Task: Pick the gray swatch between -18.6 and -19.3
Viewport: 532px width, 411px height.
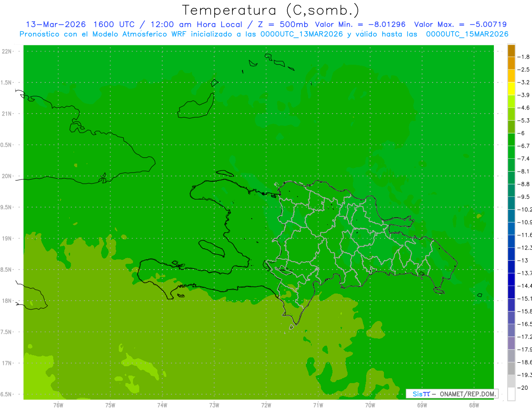Action: coord(511,368)
